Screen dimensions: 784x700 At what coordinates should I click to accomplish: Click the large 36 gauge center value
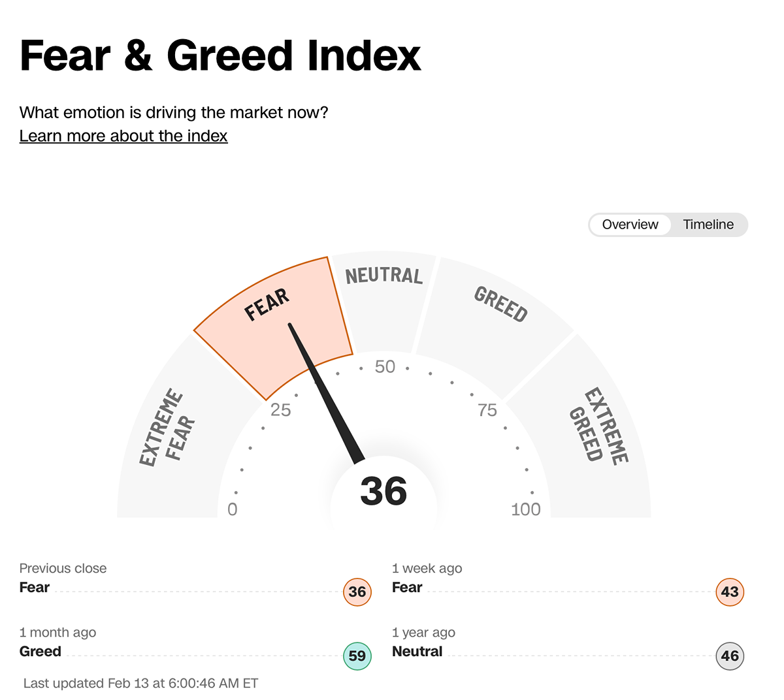pos(384,491)
